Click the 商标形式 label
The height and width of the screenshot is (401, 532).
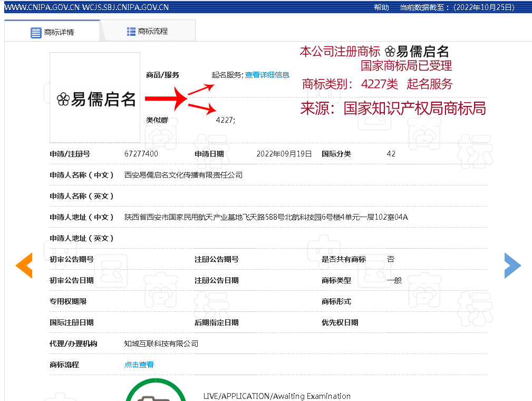(x=336, y=301)
